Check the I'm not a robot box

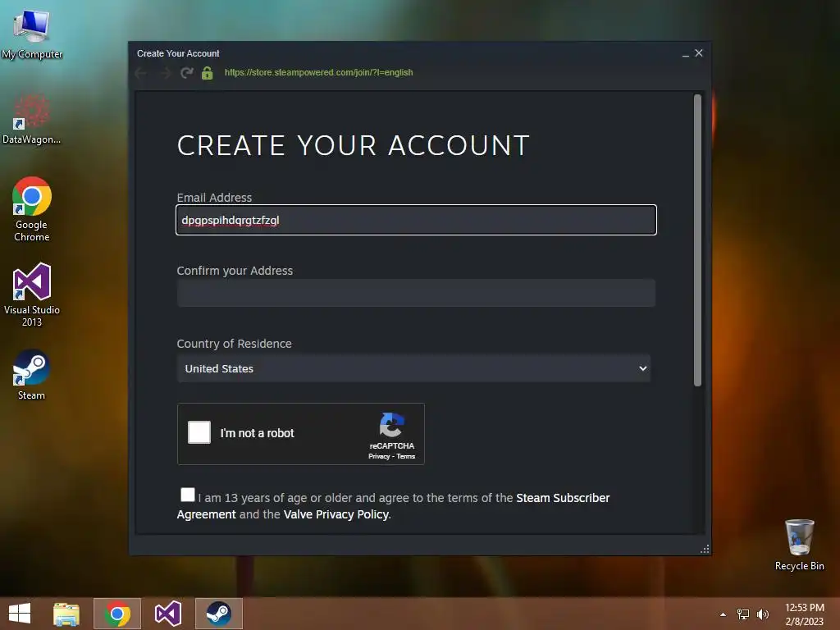click(x=199, y=432)
